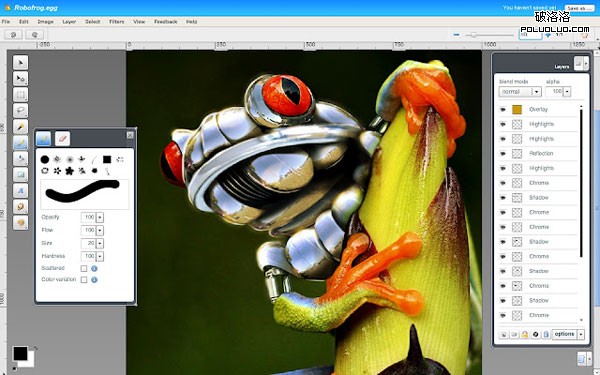Select the lasso tool in toolbox
Viewport: 600px width, 375px height.
(x=20, y=110)
